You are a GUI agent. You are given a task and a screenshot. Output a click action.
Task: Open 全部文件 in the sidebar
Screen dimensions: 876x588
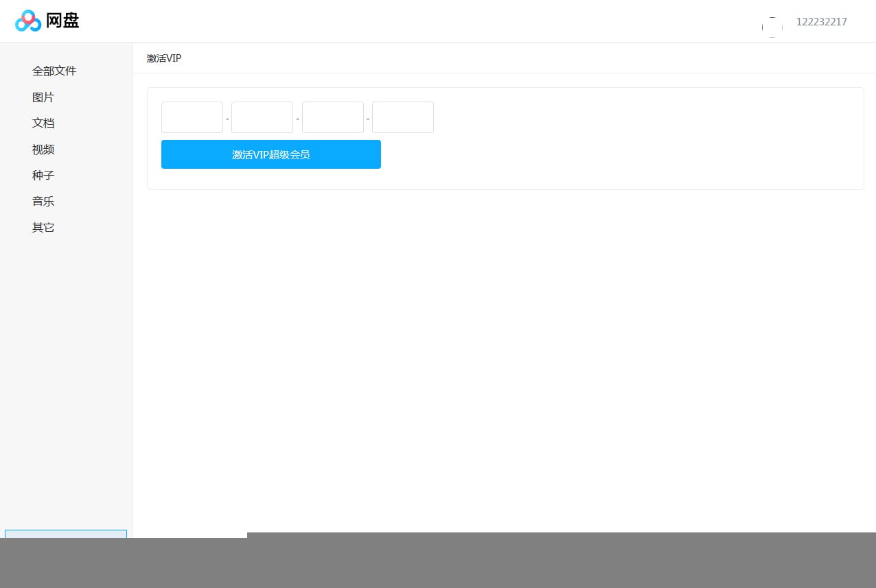click(54, 71)
